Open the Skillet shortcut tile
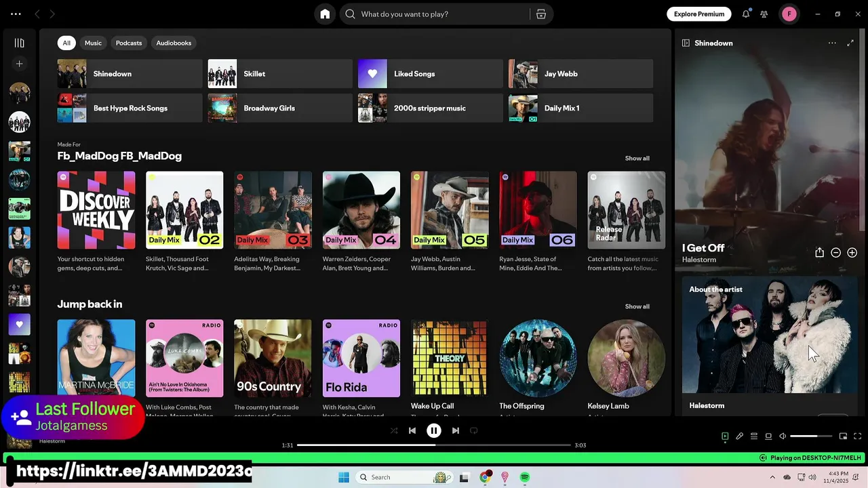 (x=280, y=74)
